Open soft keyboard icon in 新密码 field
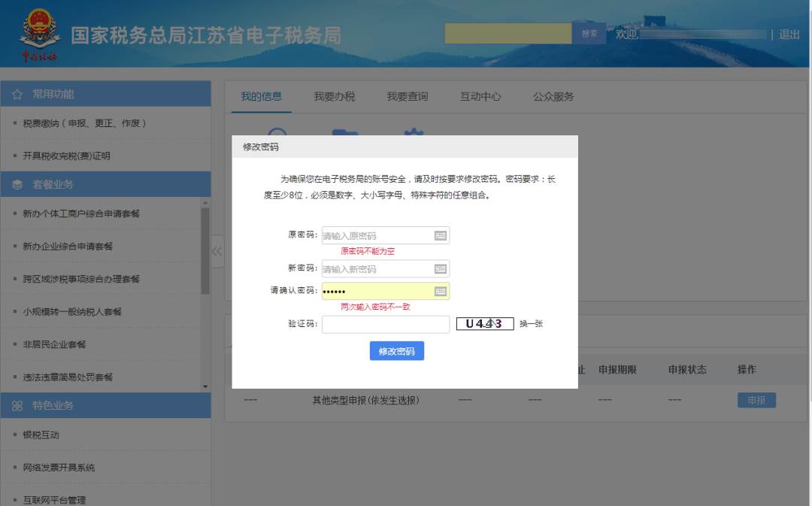Image resolution: width=812 pixels, height=506 pixels. [440, 269]
